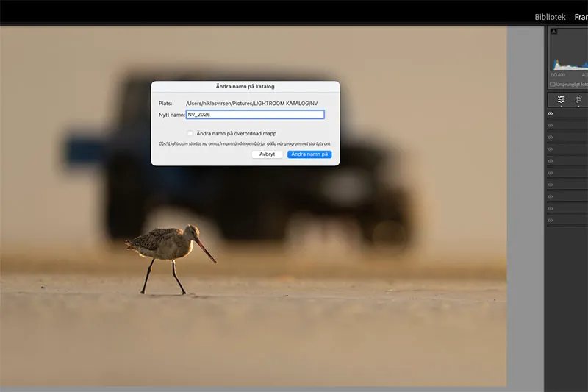Select the crop and rotate tool icon

click(578, 99)
